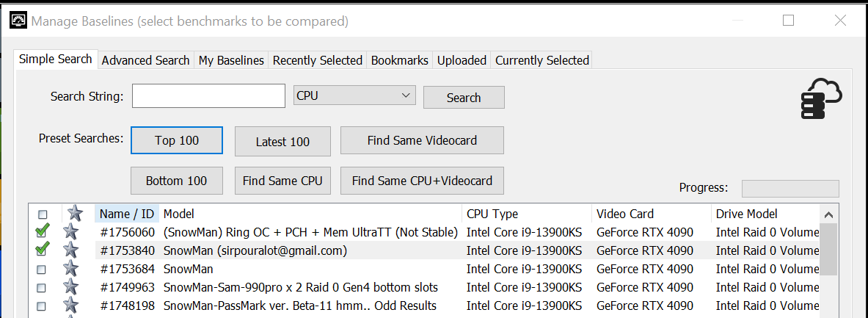Click the Progress bar indicator

[790, 188]
